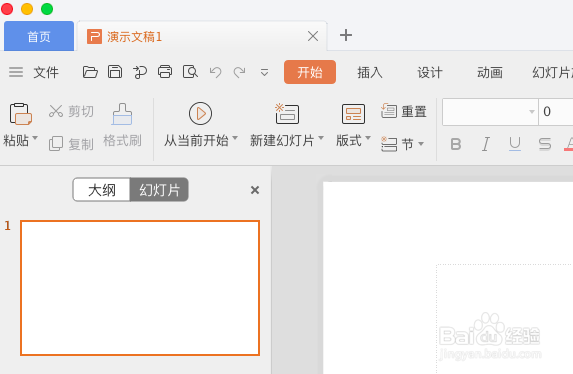Image resolution: width=573 pixels, height=374 pixels.
Task: Switch to the 插入 ribbon tab
Action: 370,72
